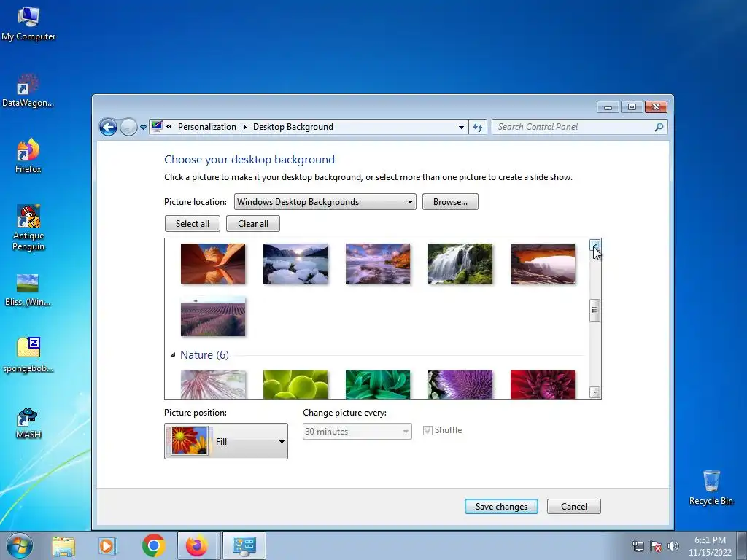The width and height of the screenshot is (747, 560).
Task: Click the volume speaker tray icon
Action: click(x=673, y=546)
